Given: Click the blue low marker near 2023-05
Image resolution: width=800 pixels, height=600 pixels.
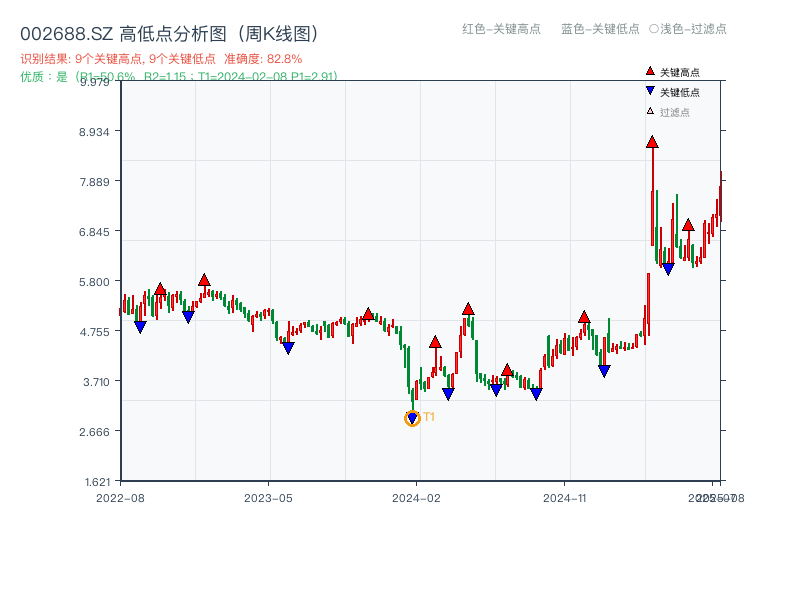Looking at the screenshot, I should [288, 348].
